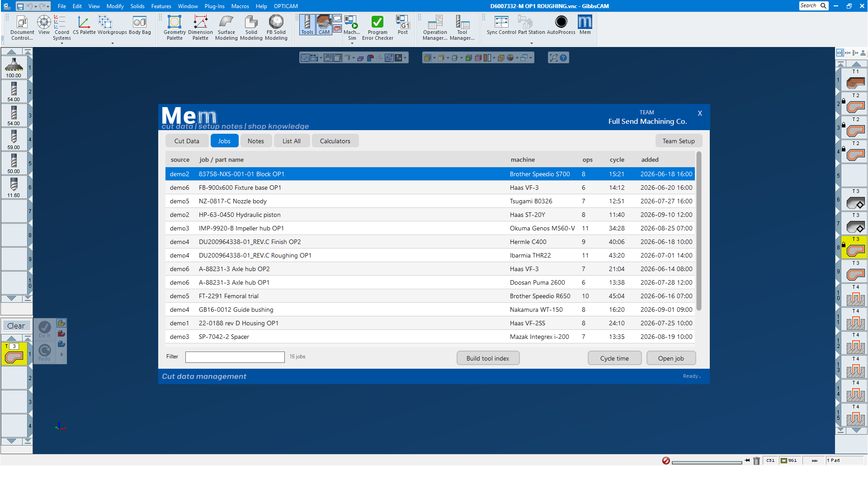Viewport: 868px width, 488px height.
Task: Click the Open job button
Action: [671, 358]
